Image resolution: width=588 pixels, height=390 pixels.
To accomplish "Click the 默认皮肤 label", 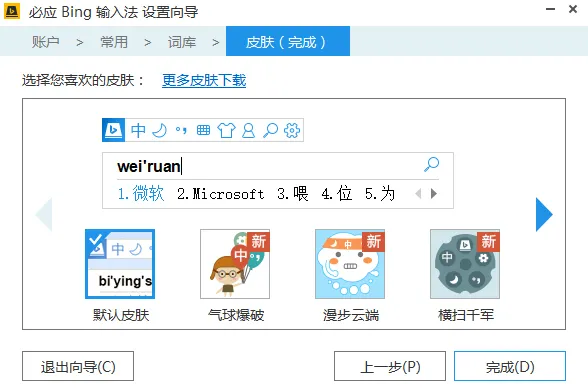I will coord(121,315).
